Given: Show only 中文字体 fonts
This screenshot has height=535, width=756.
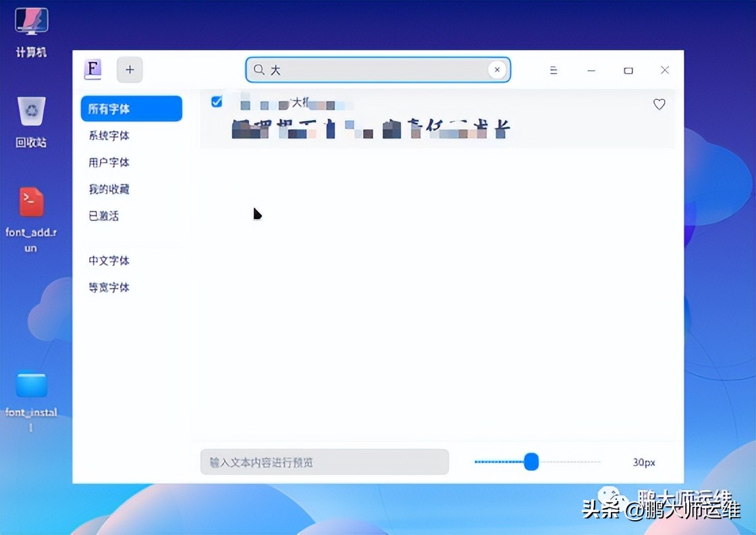Looking at the screenshot, I should [x=108, y=260].
